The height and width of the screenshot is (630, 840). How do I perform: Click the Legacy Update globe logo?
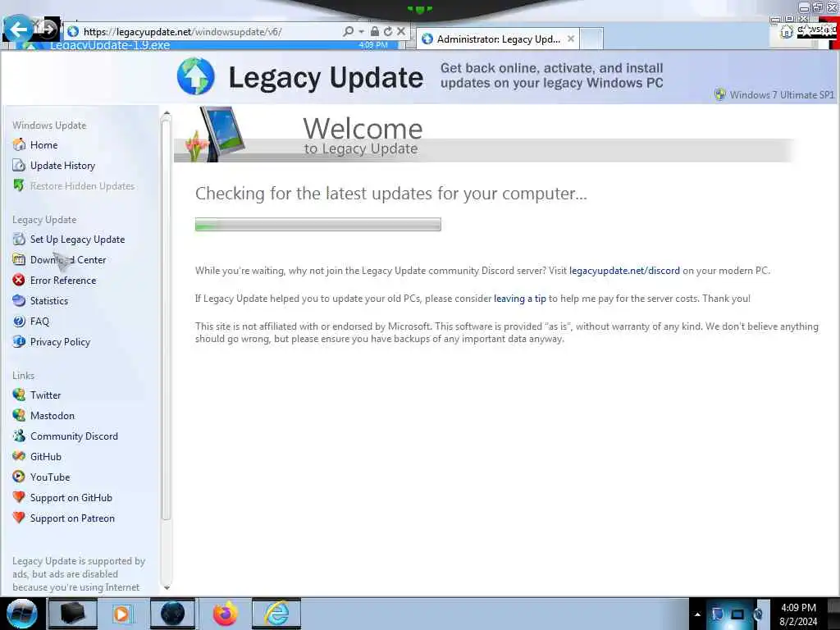pos(195,76)
